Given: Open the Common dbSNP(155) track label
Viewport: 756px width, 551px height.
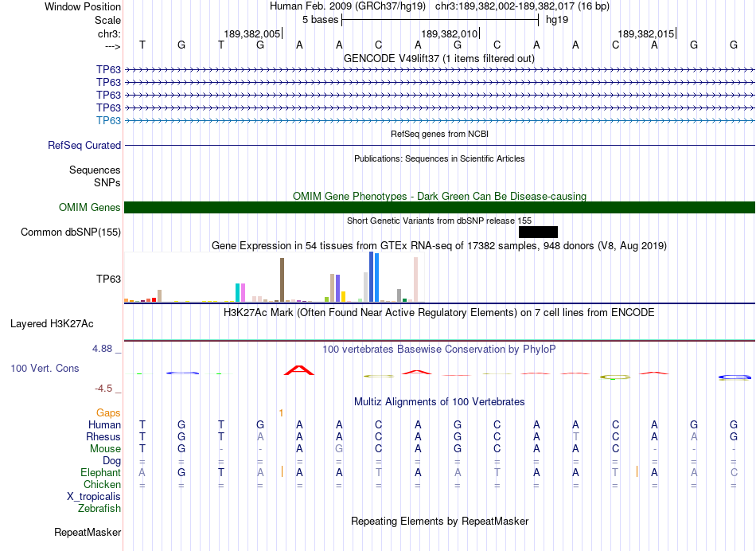Looking at the screenshot, I should pos(70,232).
